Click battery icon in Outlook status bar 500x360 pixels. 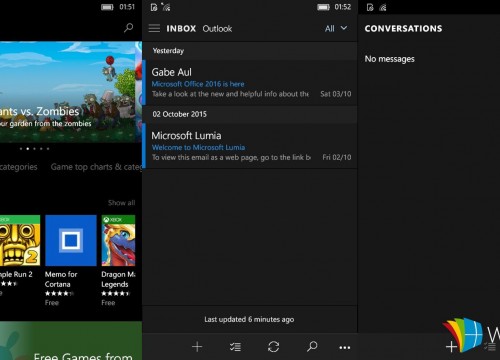[323, 7]
